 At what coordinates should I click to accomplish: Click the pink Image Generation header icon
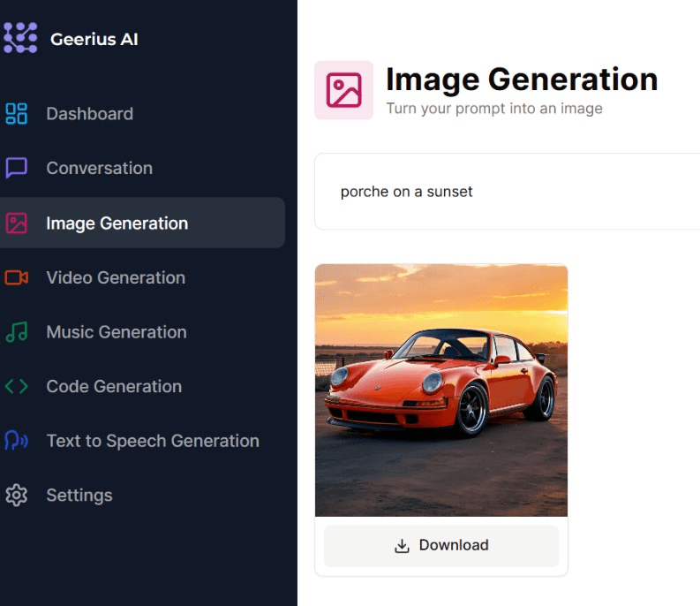pos(343,90)
